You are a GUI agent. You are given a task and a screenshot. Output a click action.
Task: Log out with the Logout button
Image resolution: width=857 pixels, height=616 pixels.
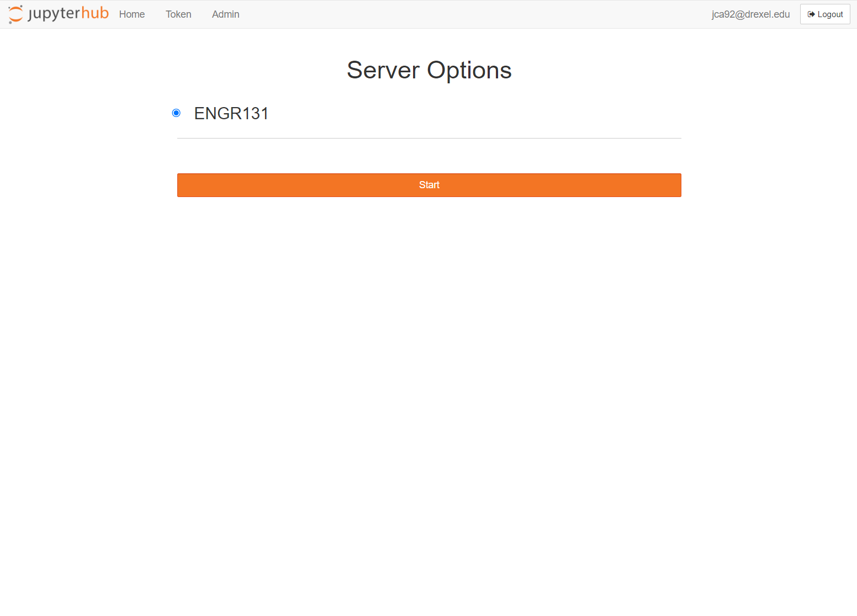point(825,14)
